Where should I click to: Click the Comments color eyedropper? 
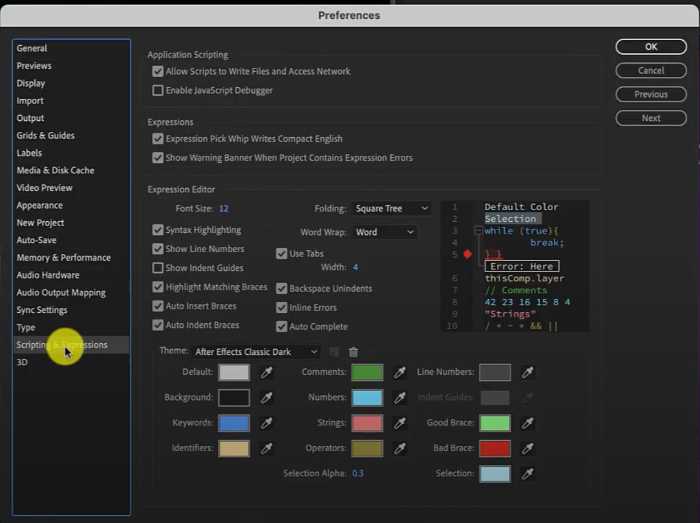click(x=400, y=372)
